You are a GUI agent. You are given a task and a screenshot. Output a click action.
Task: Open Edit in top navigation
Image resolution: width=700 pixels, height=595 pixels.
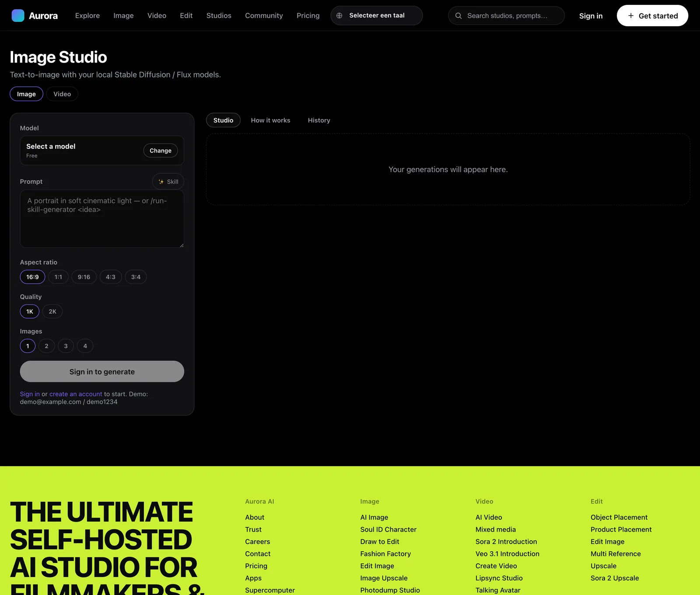[x=186, y=16]
